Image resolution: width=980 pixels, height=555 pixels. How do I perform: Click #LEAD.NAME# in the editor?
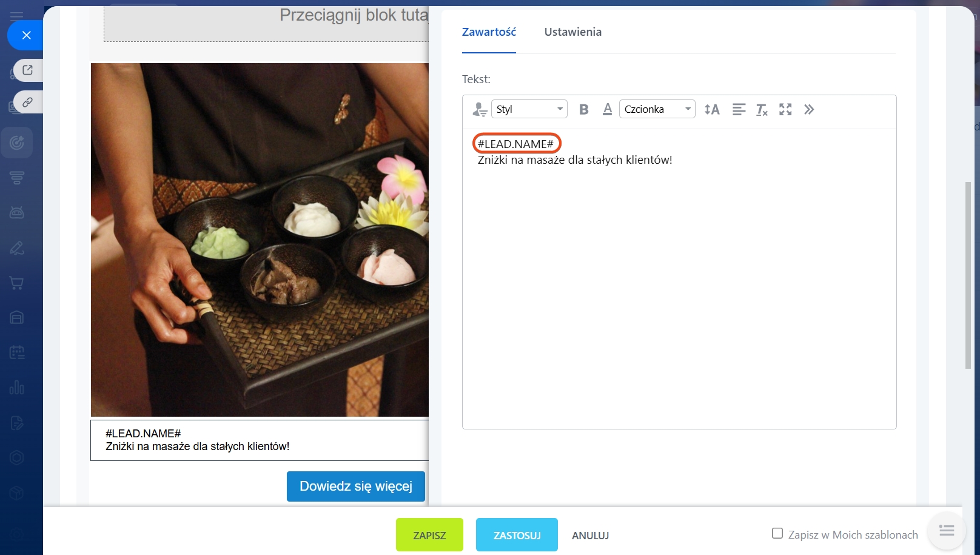pos(516,144)
